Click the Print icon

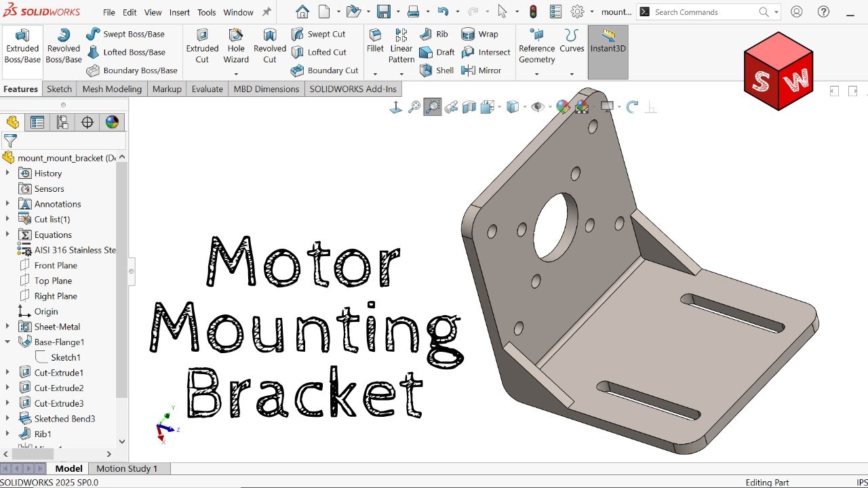click(x=413, y=12)
